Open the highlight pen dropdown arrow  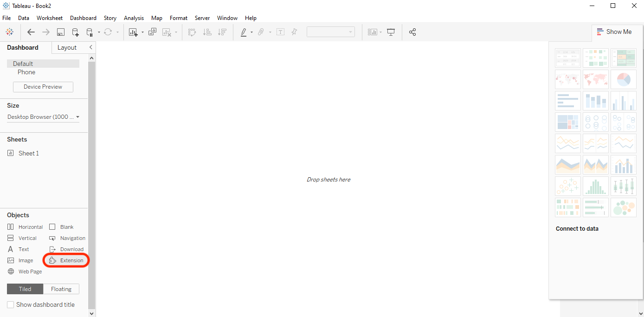click(251, 32)
